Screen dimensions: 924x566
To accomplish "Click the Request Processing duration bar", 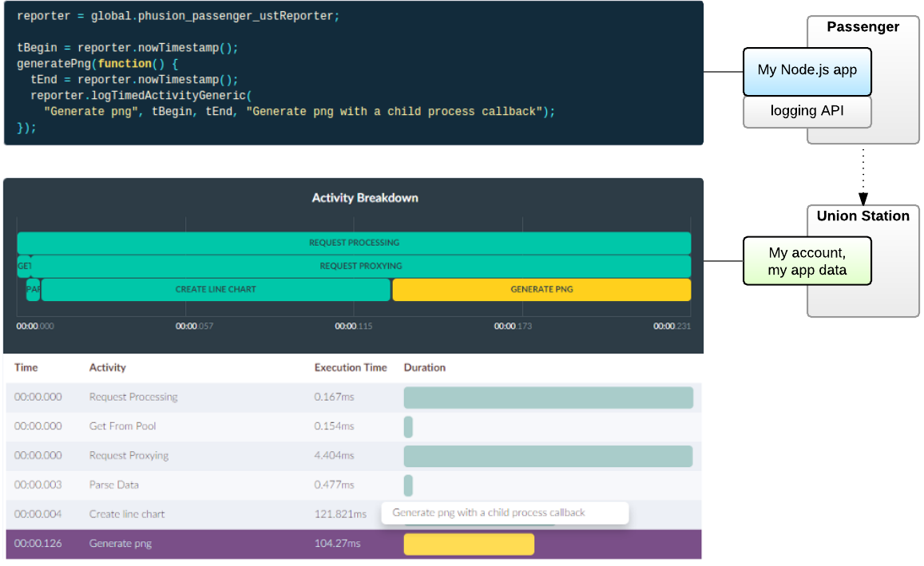I will pyautogui.click(x=548, y=398).
